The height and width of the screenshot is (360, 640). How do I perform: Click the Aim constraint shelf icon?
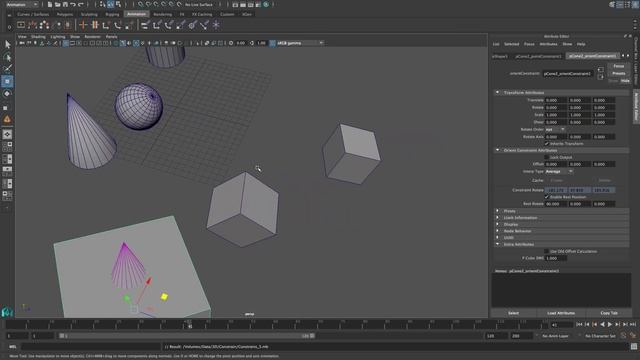pos(192,25)
